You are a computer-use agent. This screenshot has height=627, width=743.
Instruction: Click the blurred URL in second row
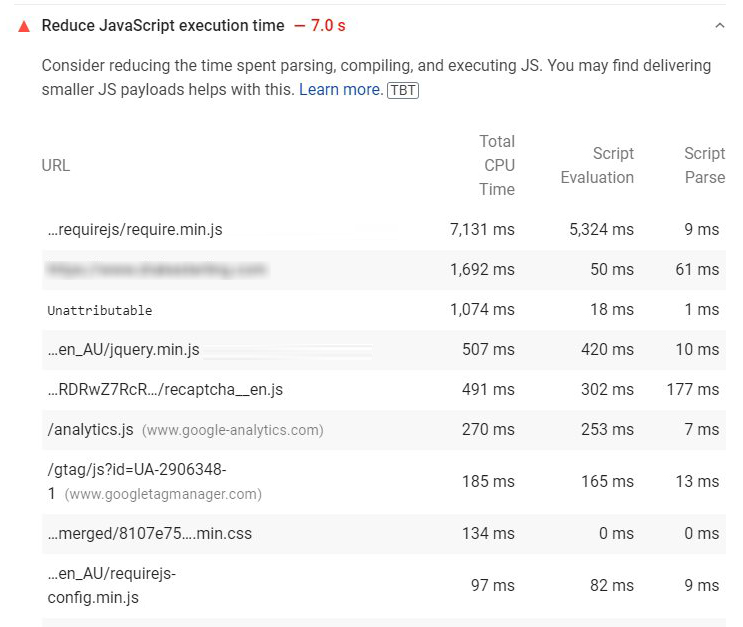click(156, 270)
